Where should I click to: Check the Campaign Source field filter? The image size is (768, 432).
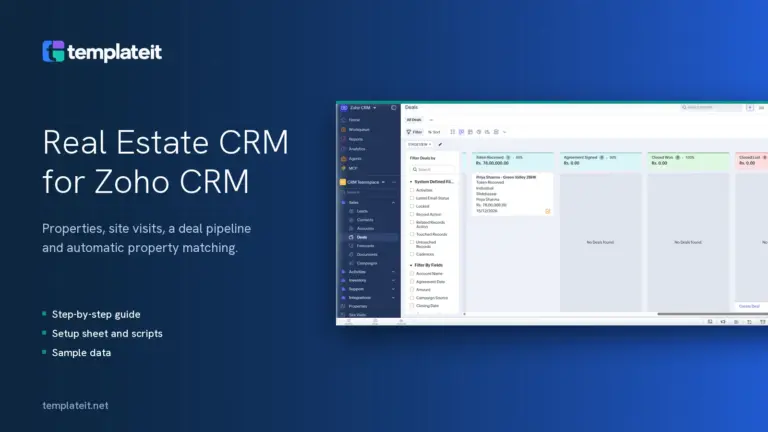[x=412, y=298]
